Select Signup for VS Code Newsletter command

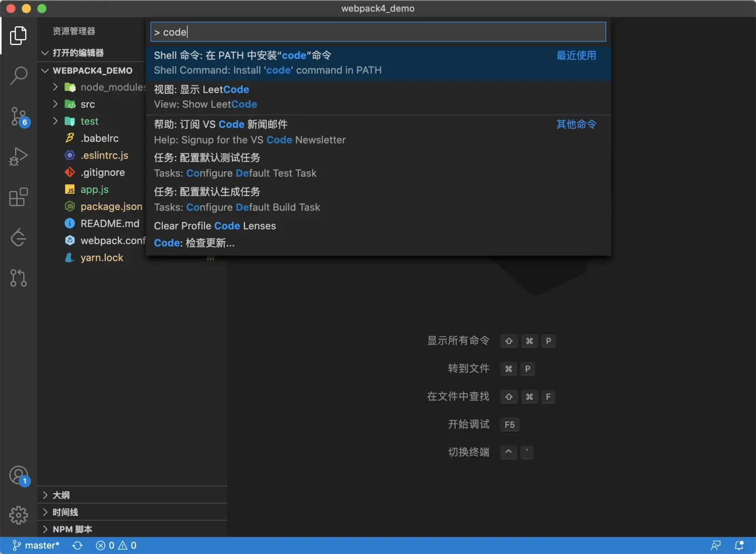tap(378, 132)
